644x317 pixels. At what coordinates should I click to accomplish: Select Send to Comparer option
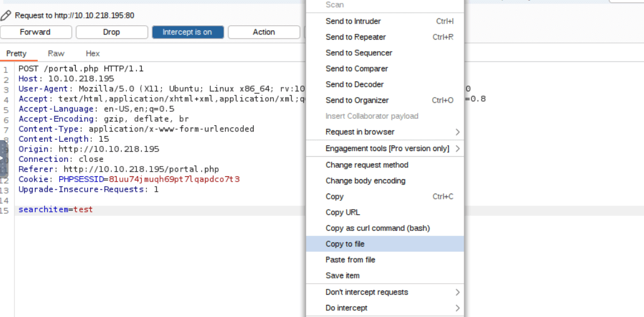click(x=356, y=69)
